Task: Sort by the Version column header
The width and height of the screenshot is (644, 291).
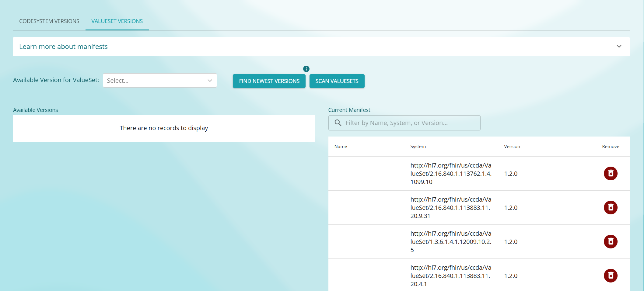Action: (512, 147)
